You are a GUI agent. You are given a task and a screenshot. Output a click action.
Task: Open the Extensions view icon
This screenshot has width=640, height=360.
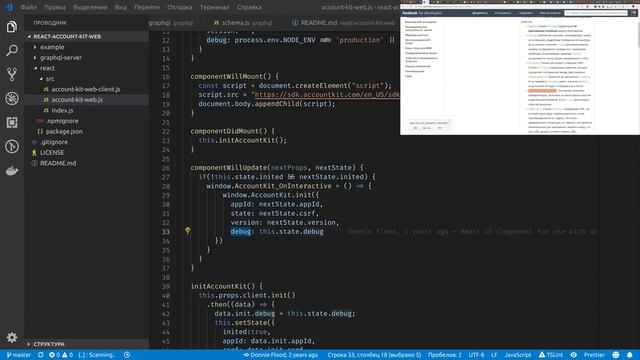12,122
